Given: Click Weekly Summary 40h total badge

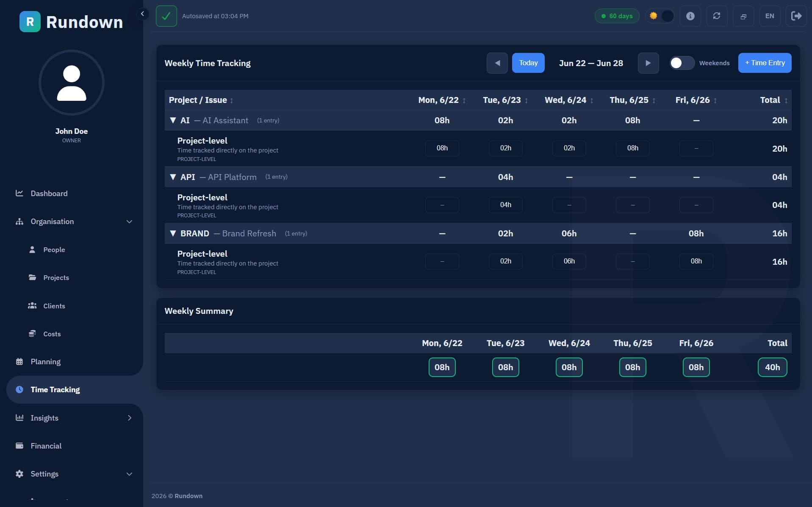Looking at the screenshot, I should 772,367.
